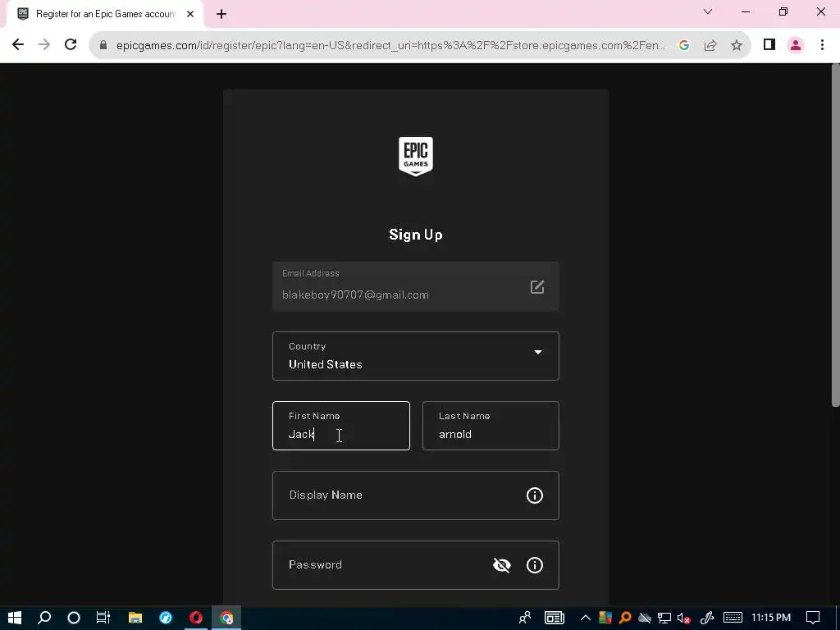Open Chrome three-dot menu
Image resolution: width=840 pixels, height=630 pixels.
[822, 44]
